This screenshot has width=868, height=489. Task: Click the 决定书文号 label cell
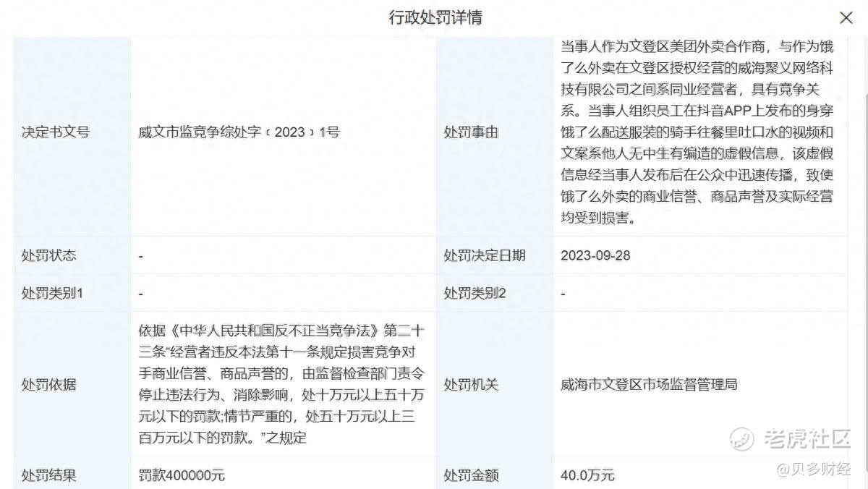(56, 132)
